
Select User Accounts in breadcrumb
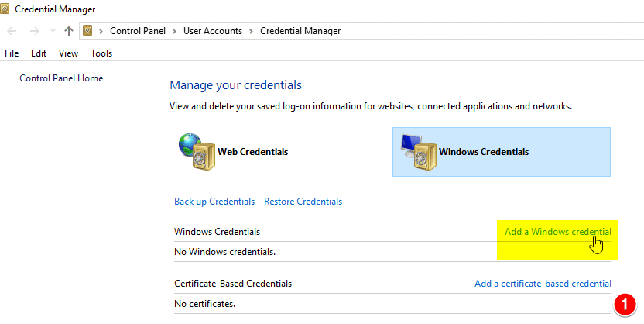pos(213,31)
